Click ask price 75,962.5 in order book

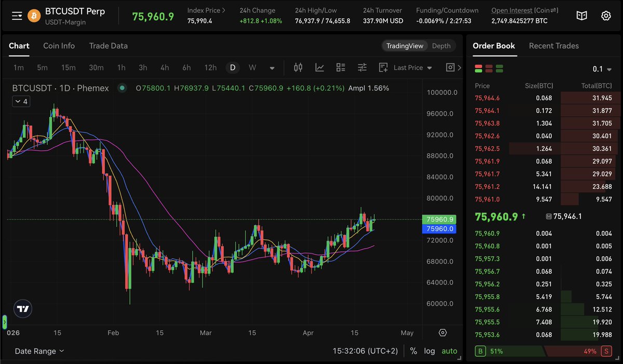(487, 149)
